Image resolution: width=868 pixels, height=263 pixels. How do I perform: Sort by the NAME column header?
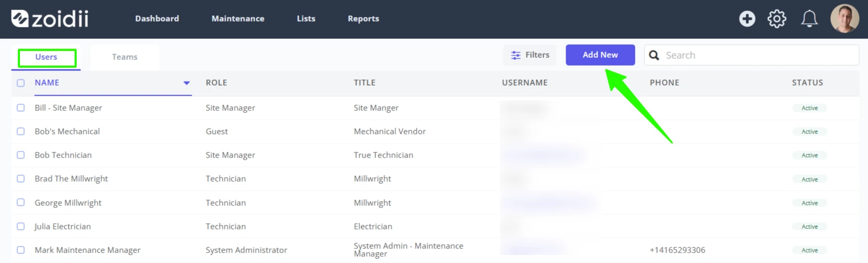[47, 82]
